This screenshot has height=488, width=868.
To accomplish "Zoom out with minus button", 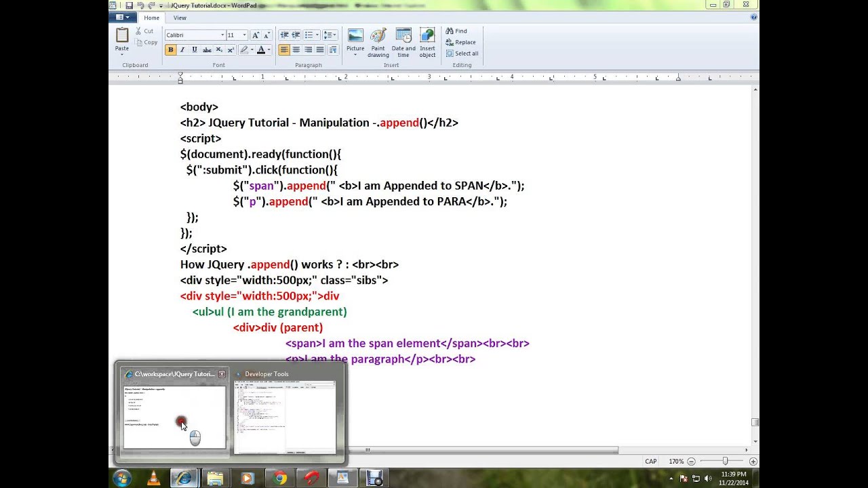I will tap(692, 462).
